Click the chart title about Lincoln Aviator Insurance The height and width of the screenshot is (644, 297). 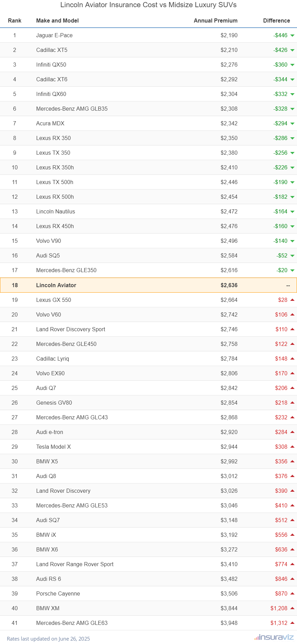[x=148, y=5]
